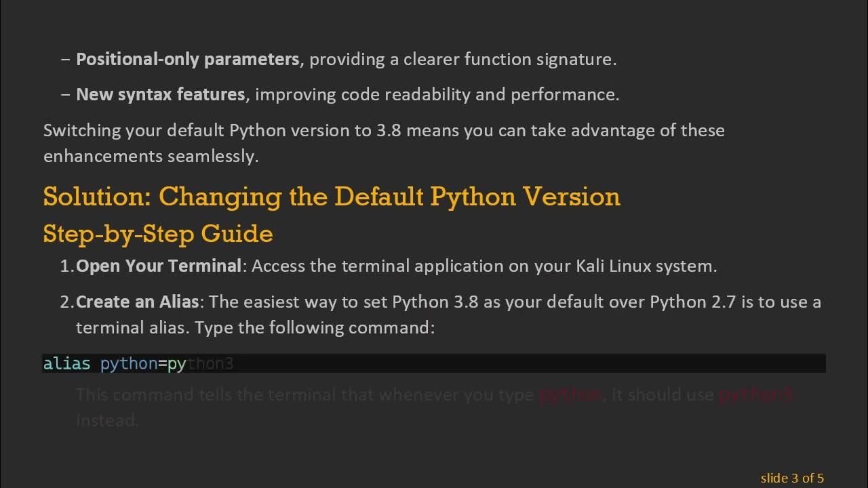The height and width of the screenshot is (488, 868).
Task: Click the bold "New syntax features" text
Action: coord(160,95)
